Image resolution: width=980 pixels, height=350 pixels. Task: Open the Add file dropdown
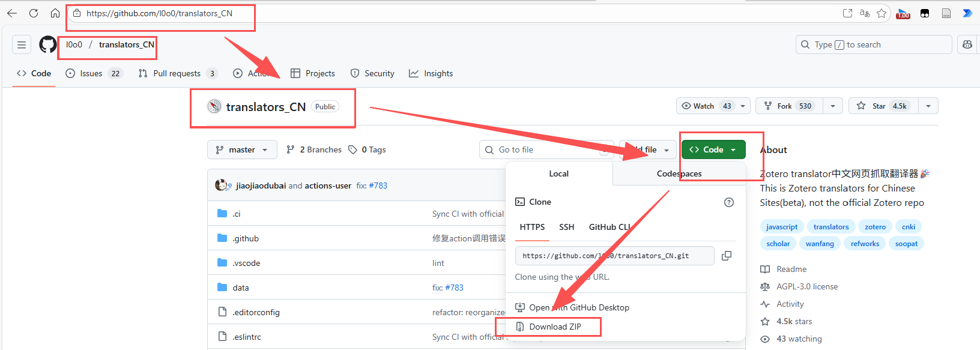(x=648, y=149)
